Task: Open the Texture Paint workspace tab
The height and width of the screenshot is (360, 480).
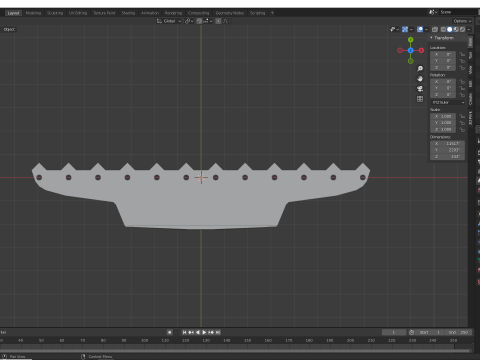Action: tap(104, 13)
